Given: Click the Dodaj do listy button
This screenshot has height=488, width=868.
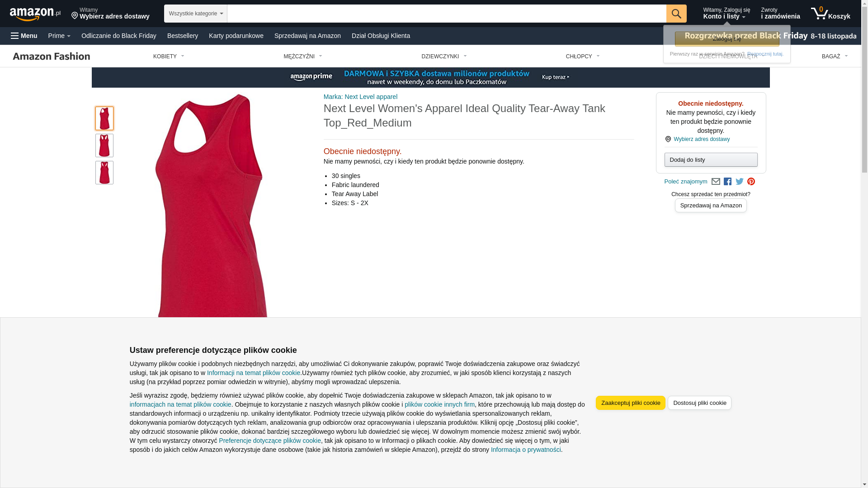Looking at the screenshot, I should [711, 160].
